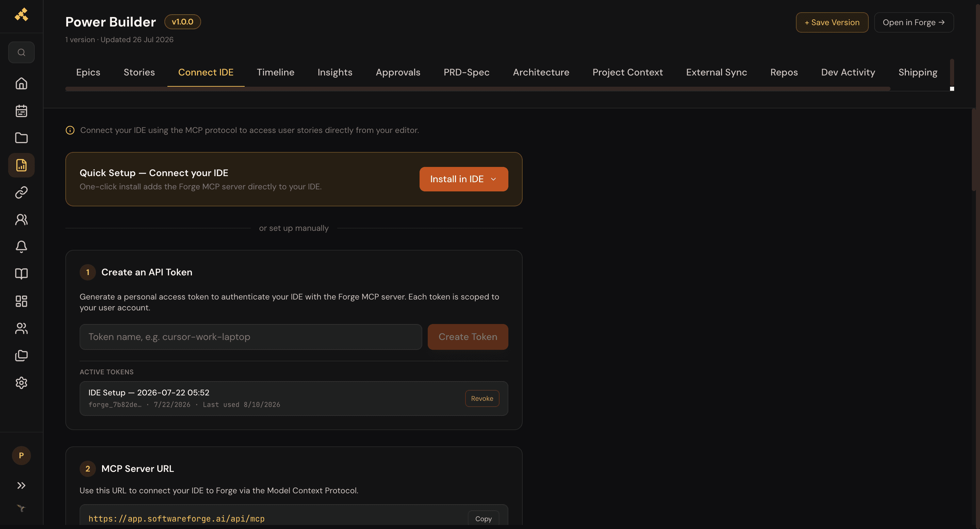Select the highlighted report document icon
Screen dimensions: 980x529
pyautogui.click(x=21, y=165)
